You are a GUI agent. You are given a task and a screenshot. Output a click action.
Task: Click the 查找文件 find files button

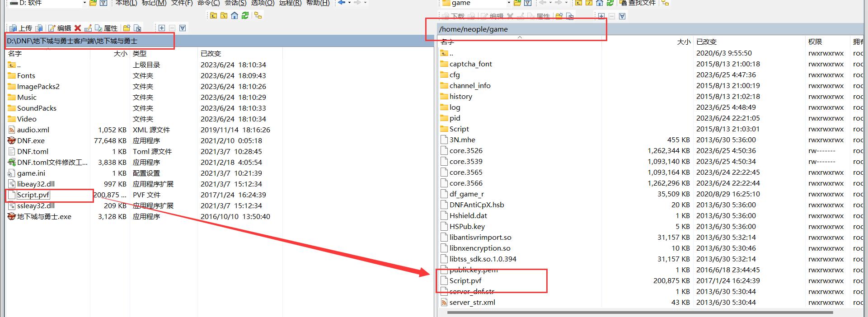click(x=637, y=3)
